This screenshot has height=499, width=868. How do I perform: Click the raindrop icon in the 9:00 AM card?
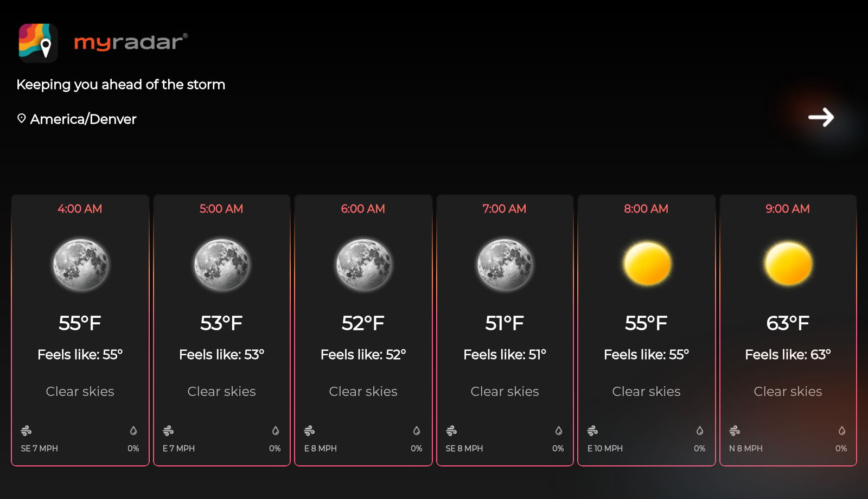click(x=842, y=431)
